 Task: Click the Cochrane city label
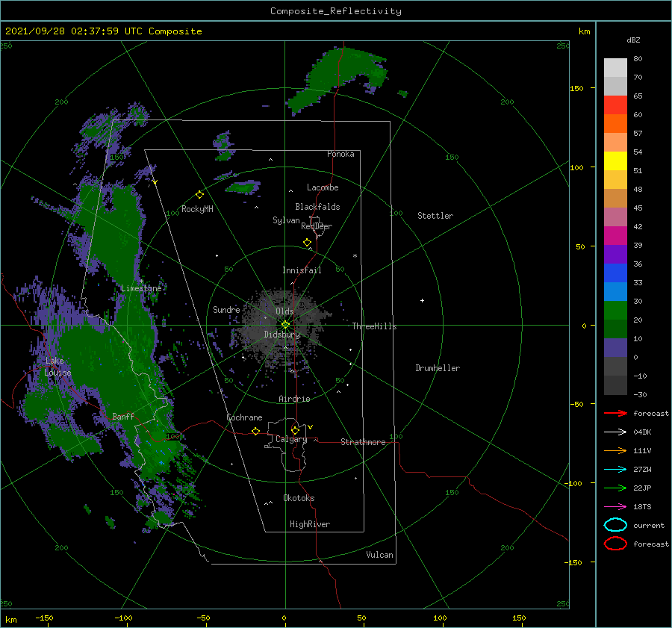pos(244,417)
